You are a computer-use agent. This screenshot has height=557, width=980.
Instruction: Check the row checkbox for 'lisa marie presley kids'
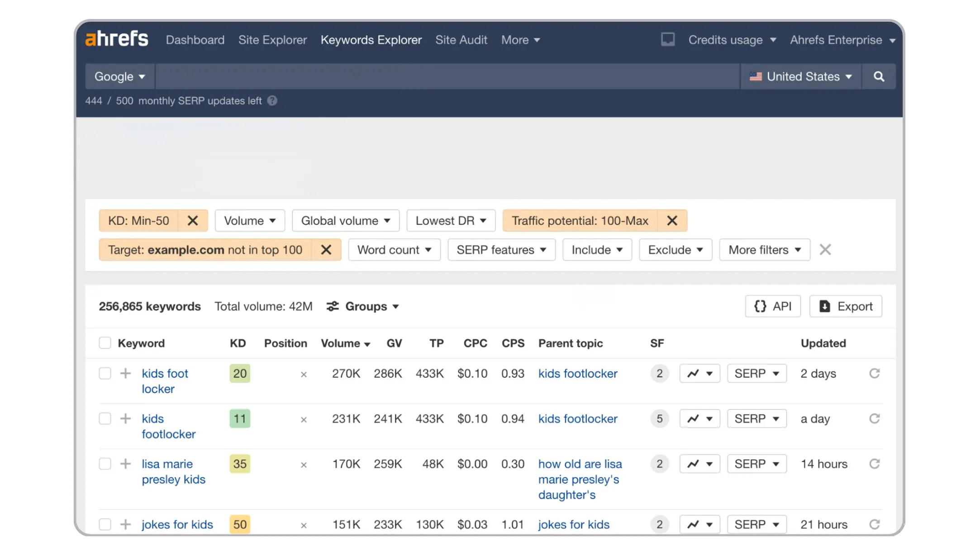[x=105, y=464]
